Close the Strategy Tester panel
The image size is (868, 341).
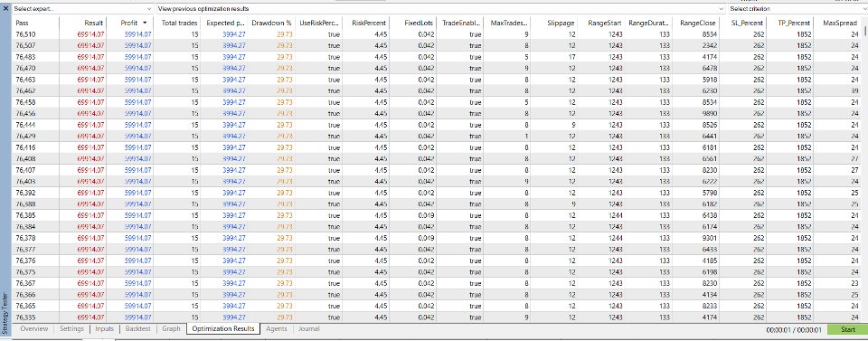(x=5, y=9)
